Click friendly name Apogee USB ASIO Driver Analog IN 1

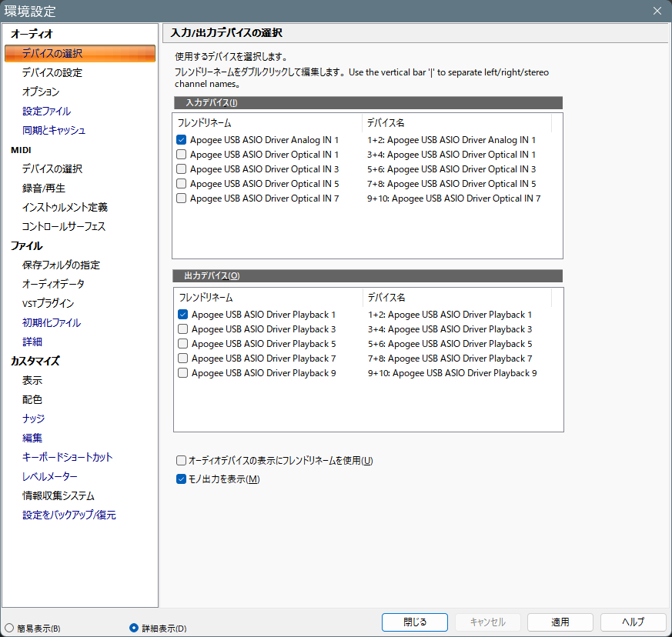[x=265, y=140]
